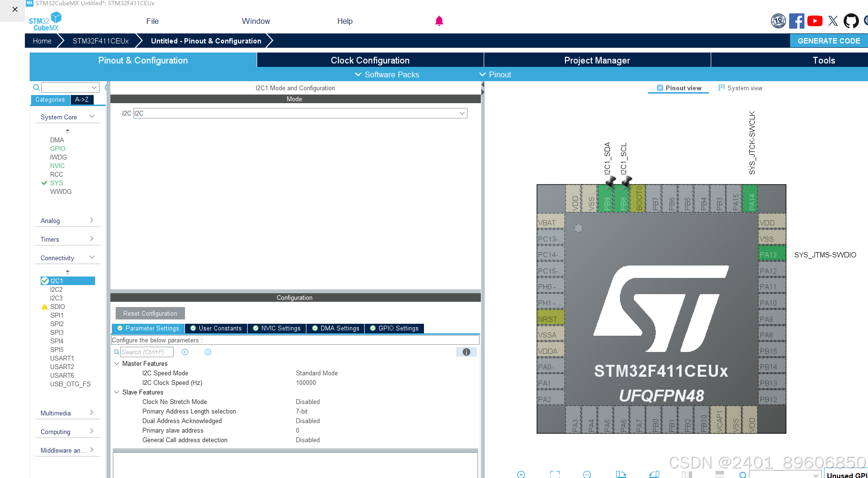This screenshot has width=868, height=478.
Task: Click the gear icon beside the category search
Action: [x=106, y=87]
